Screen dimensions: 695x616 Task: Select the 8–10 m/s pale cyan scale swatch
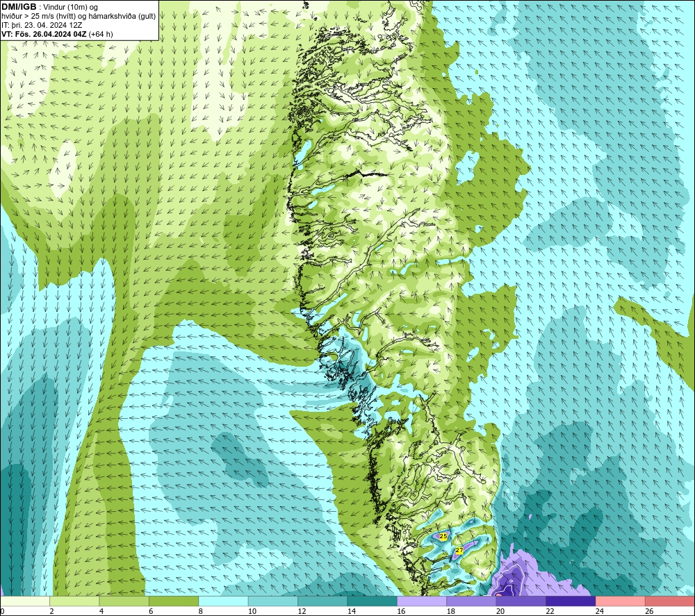[x=223, y=601]
